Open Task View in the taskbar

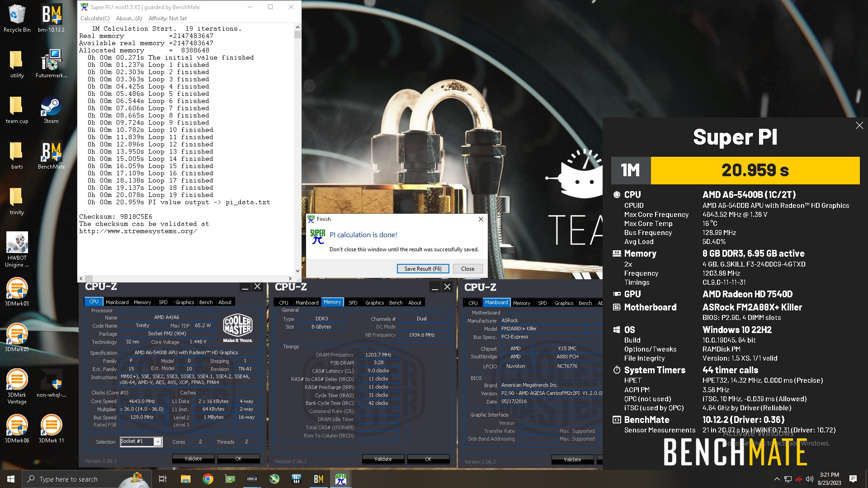click(x=163, y=479)
